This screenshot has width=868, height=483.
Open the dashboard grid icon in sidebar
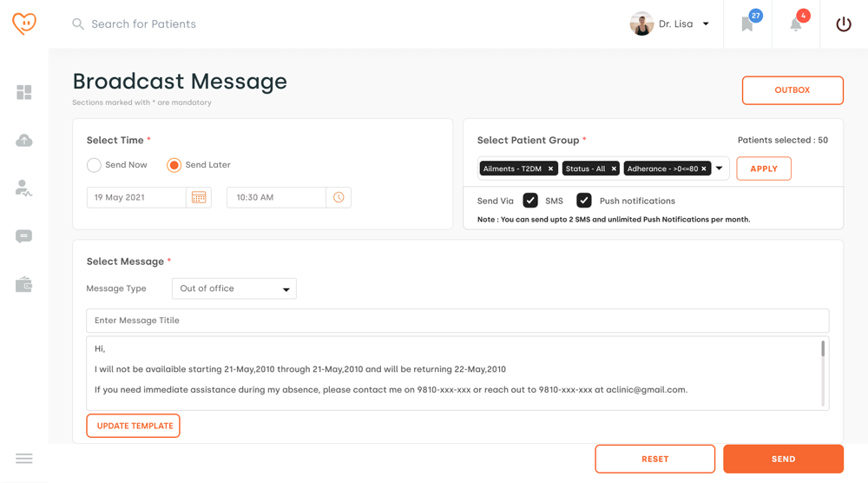click(x=23, y=92)
